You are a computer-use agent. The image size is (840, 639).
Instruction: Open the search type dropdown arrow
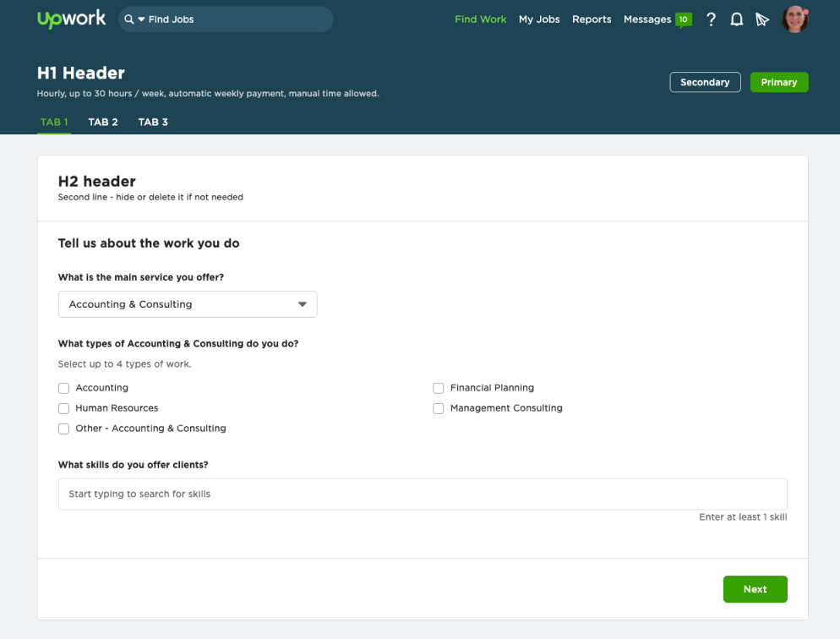[141, 19]
